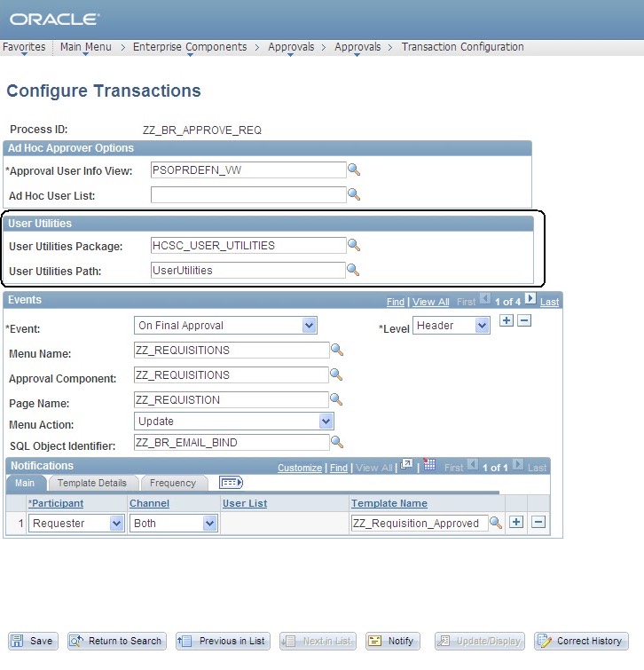Switch to the Template Details tab
The height and width of the screenshot is (670, 644).
(x=92, y=483)
